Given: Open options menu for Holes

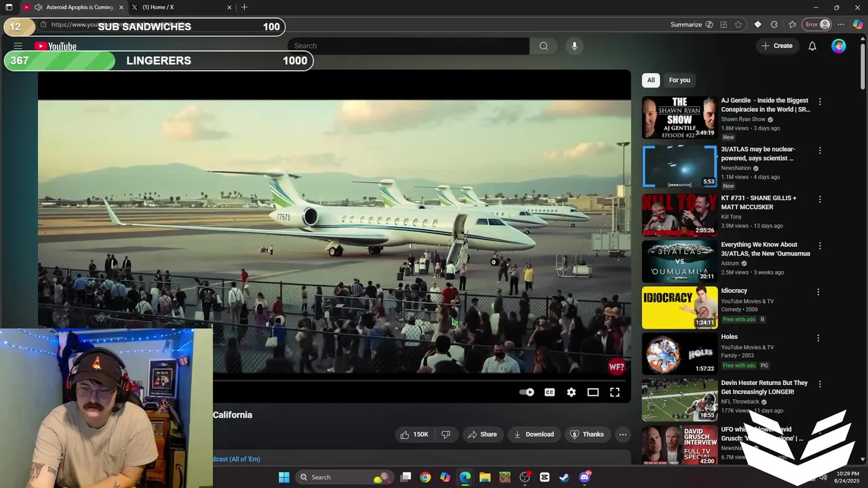Looking at the screenshot, I should 818,338.
